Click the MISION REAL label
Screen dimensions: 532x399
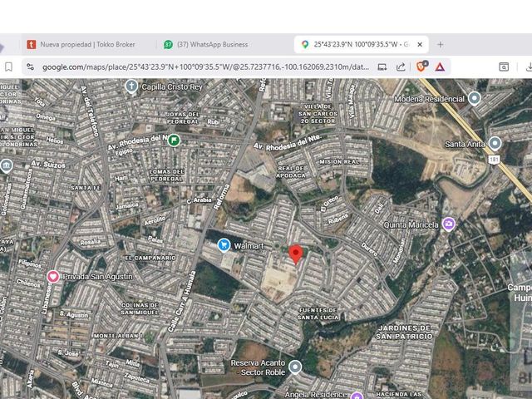tap(339, 162)
